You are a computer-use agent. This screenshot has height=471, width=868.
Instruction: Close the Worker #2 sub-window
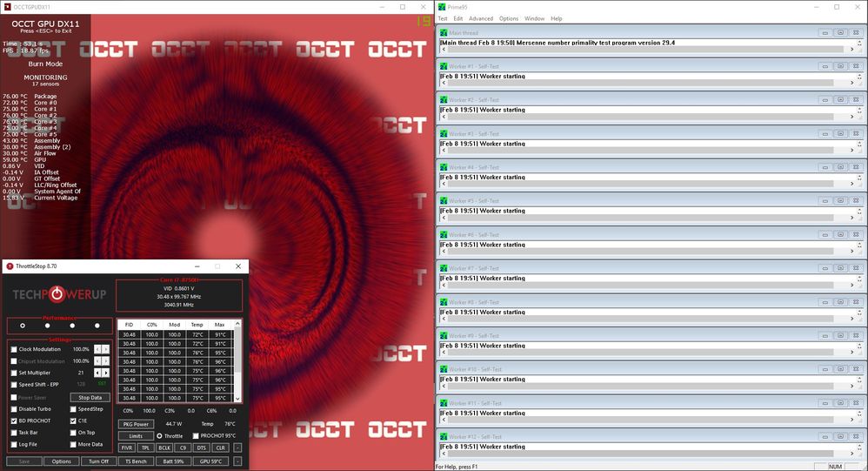pos(856,100)
